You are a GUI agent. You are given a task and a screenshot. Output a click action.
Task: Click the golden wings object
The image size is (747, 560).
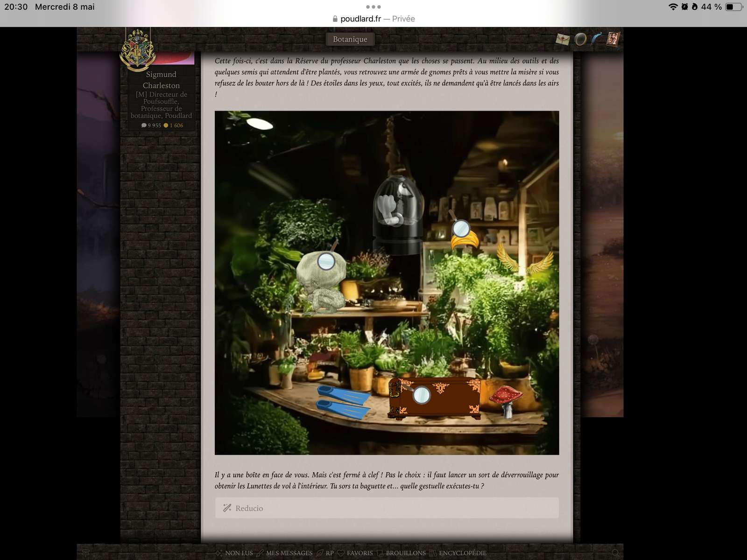524,259
